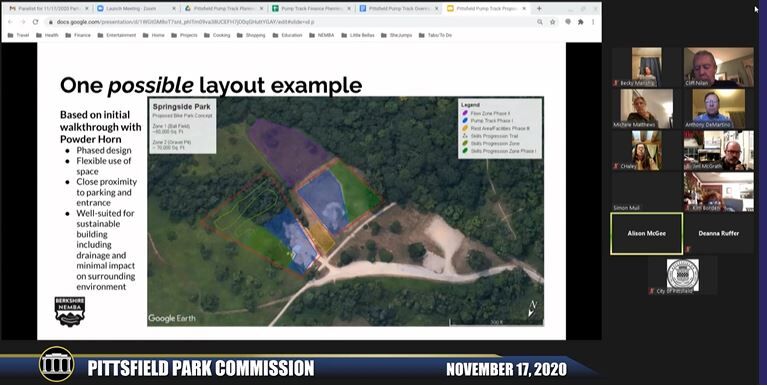Open the Chrome three-dot menu

click(593, 22)
